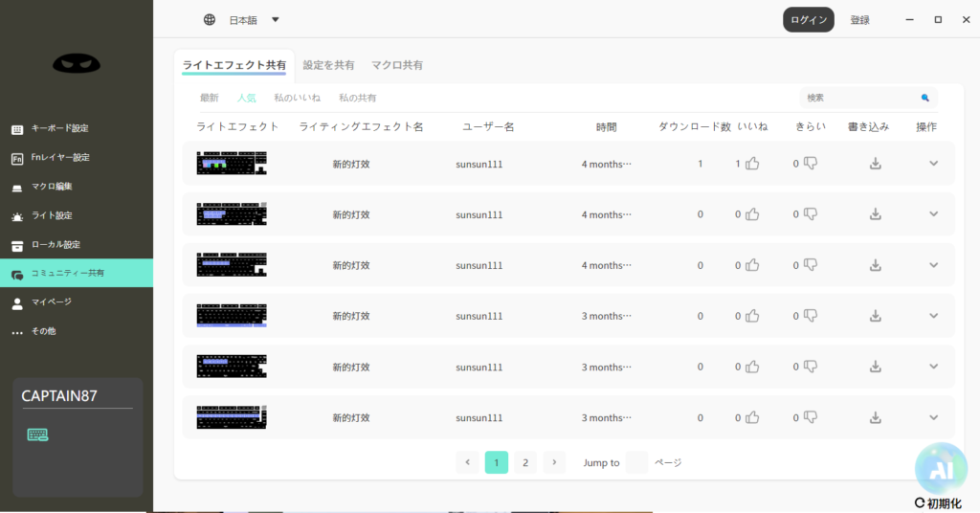The width and height of the screenshot is (980, 513).
Task: Click the Jump to page input field
Action: pyautogui.click(x=636, y=462)
